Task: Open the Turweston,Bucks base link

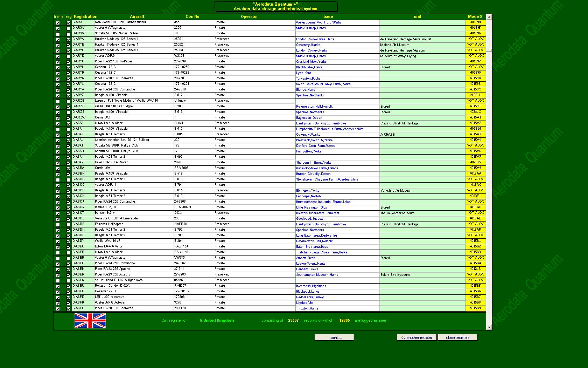Action: point(308,79)
